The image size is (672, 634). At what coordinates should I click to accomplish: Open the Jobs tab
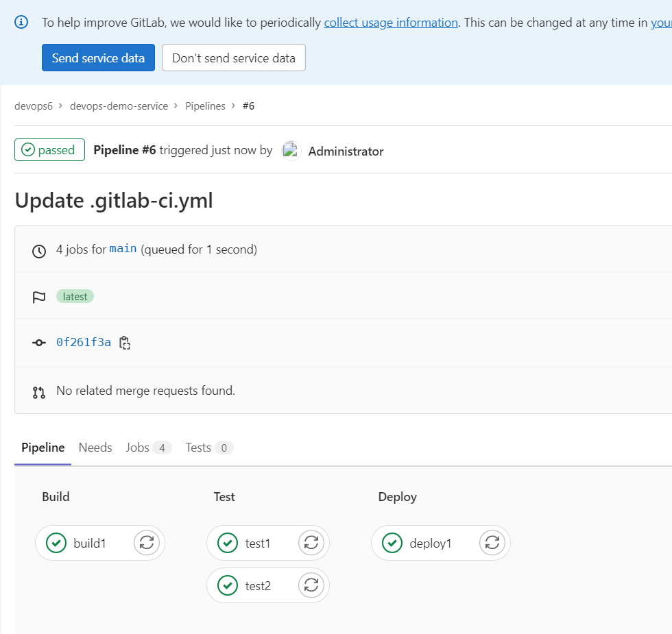(148, 447)
